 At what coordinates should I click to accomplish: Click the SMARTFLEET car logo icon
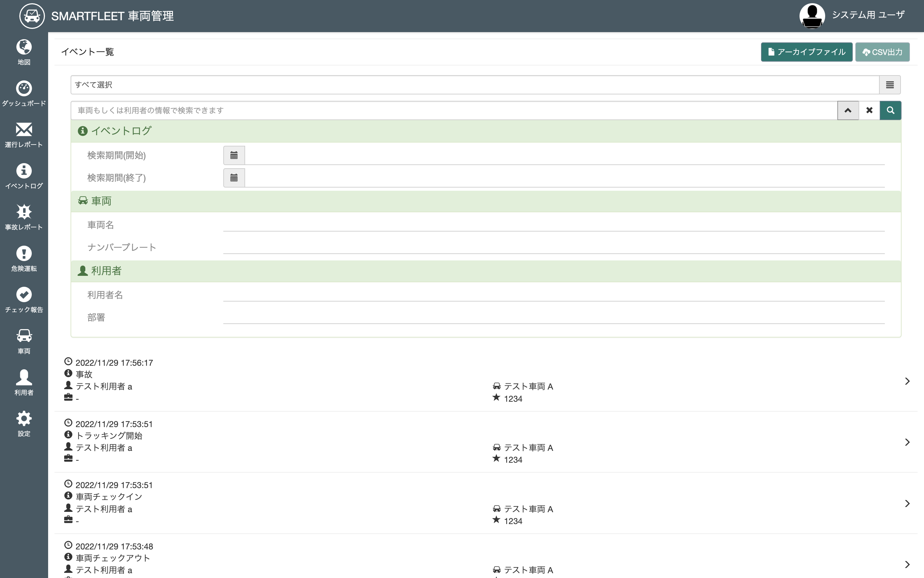[x=32, y=16]
